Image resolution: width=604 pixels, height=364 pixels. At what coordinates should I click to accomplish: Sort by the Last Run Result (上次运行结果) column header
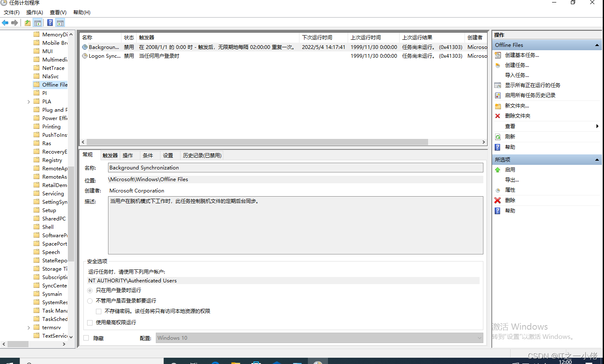432,38
